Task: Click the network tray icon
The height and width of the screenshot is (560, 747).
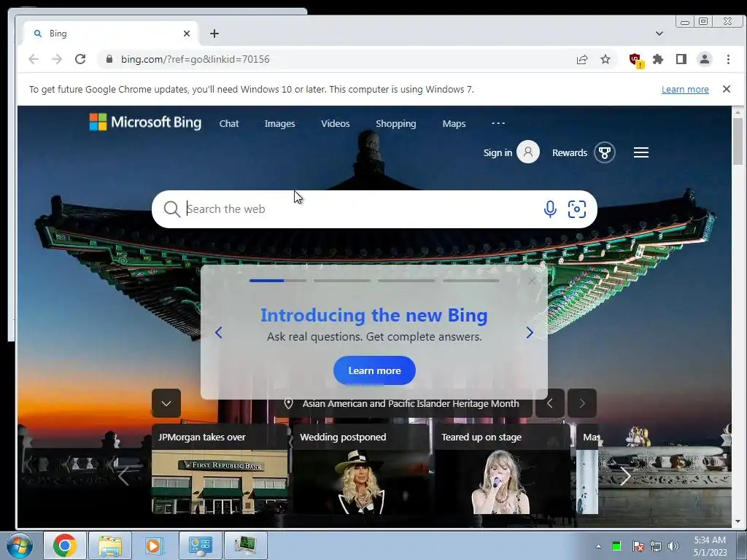Action: tap(656, 545)
